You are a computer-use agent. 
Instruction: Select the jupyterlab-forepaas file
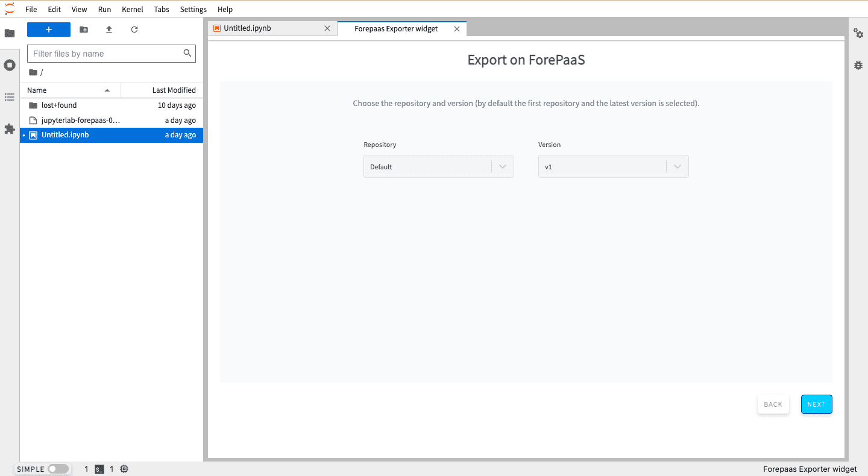pyautogui.click(x=112, y=121)
